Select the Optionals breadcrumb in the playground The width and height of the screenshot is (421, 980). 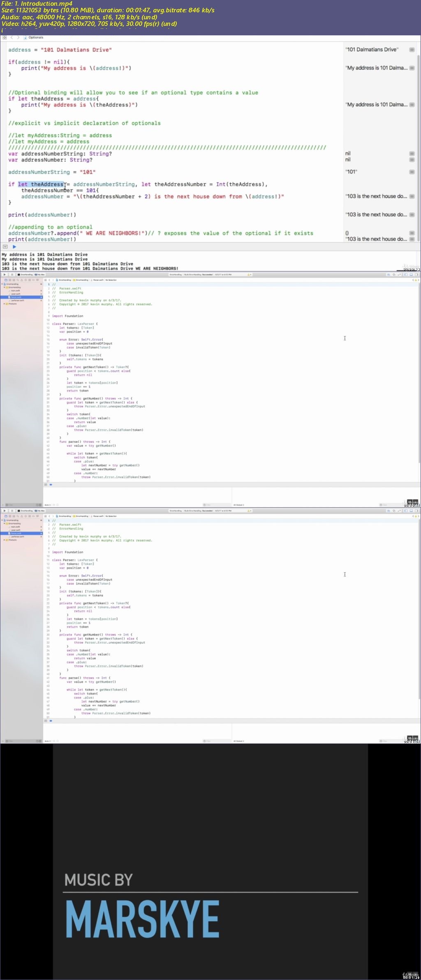pos(34,37)
